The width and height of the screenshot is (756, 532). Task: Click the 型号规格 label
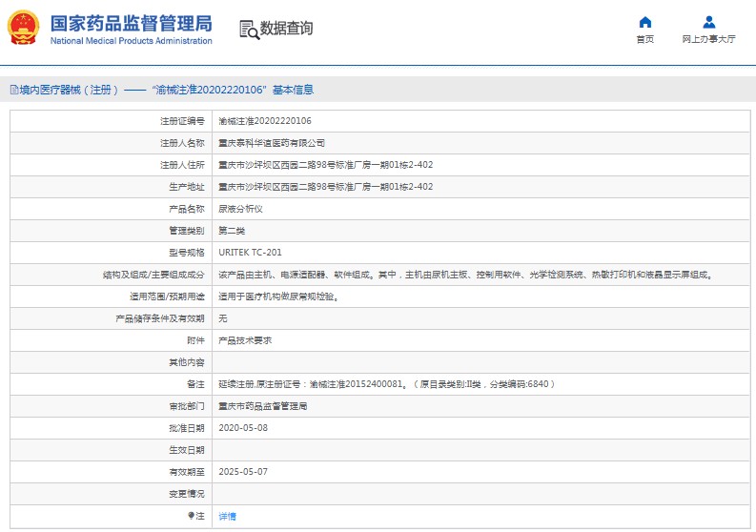click(x=187, y=253)
